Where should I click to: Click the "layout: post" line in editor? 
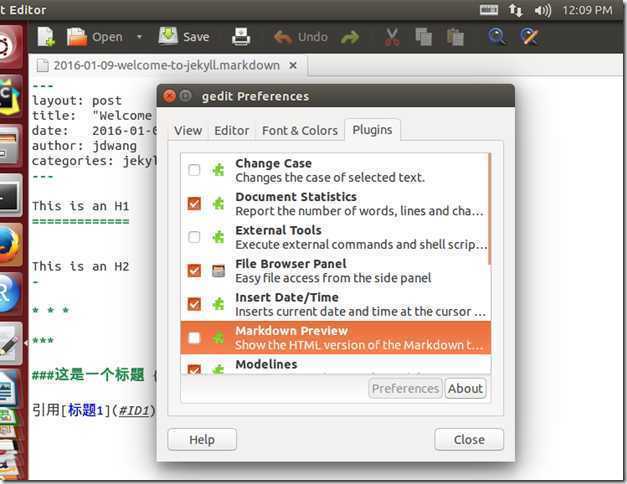[x=77, y=100]
